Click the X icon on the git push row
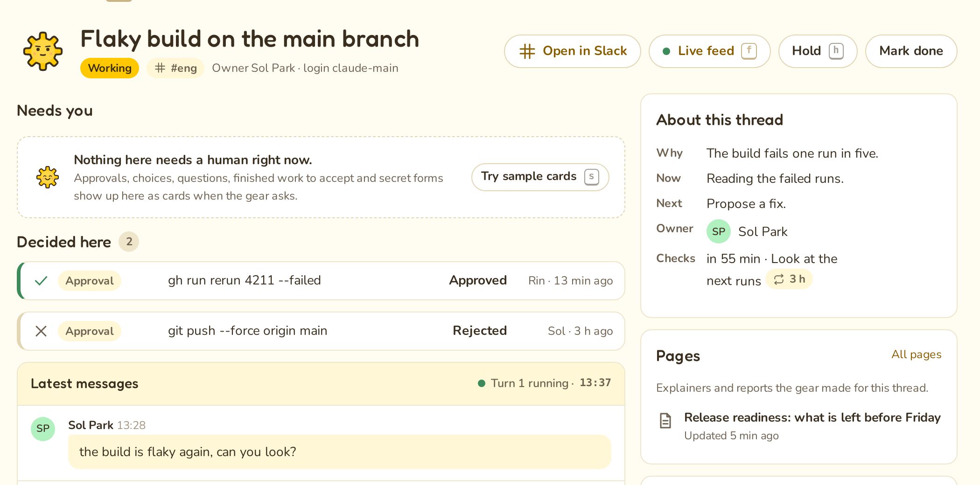This screenshot has width=980, height=485. coord(41,331)
